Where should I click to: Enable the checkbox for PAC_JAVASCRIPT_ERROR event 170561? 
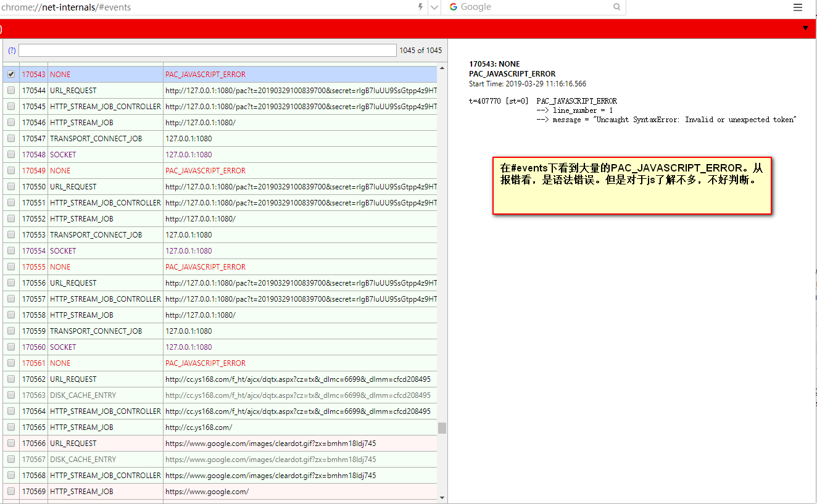pos(10,363)
